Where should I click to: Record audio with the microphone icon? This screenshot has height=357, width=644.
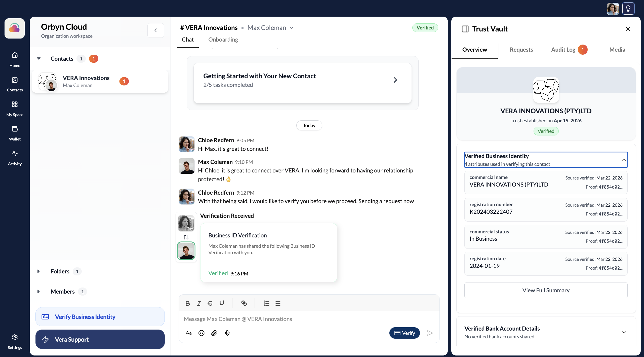(227, 333)
